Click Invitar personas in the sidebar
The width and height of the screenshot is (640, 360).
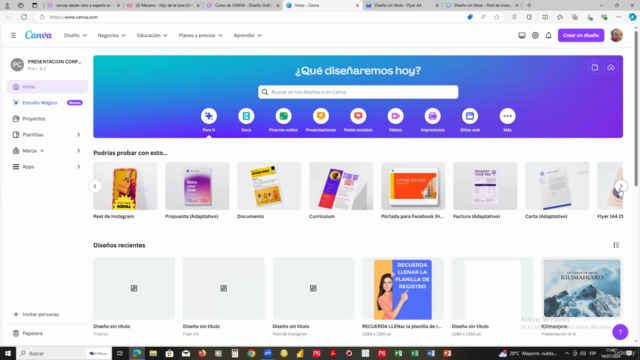36,314
